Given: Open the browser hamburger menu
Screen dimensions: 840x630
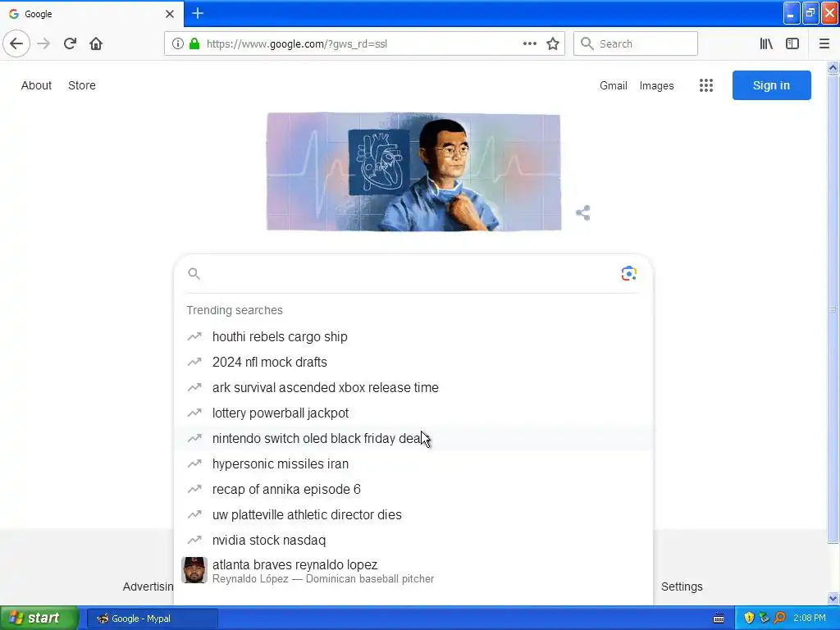Looking at the screenshot, I should point(824,43).
